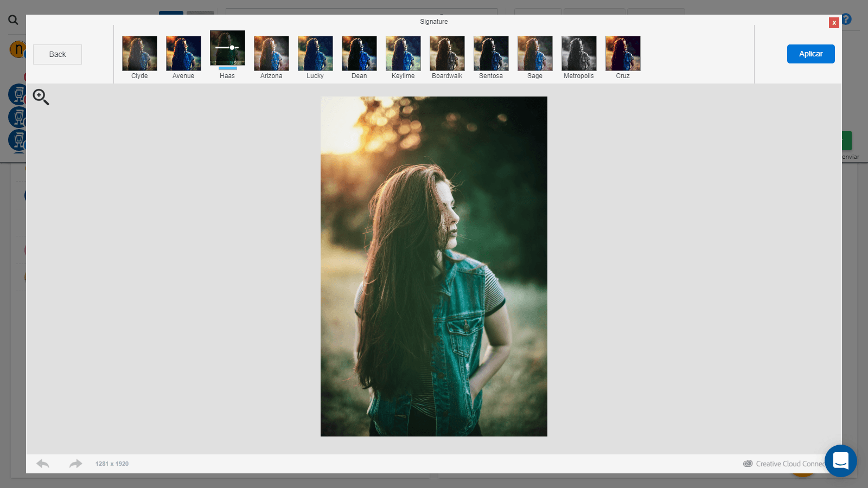This screenshot has width=868, height=488.
Task: Select the Metropolis black-and-white filter
Action: click(579, 53)
